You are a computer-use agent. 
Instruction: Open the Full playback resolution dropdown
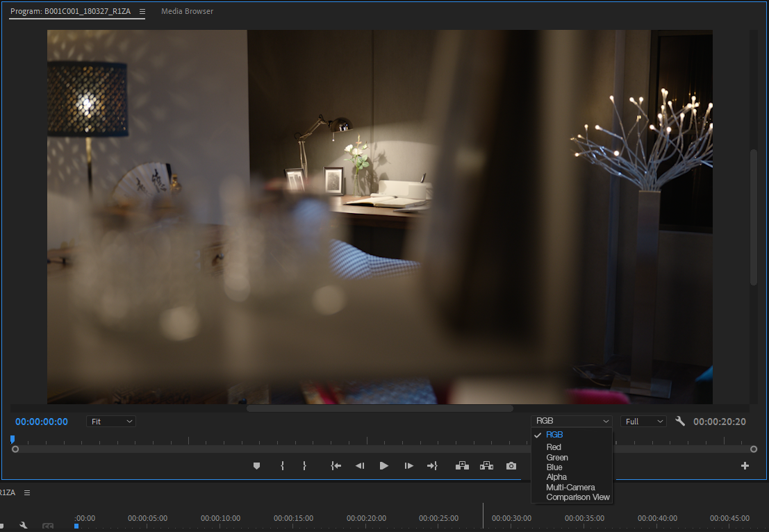tap(643, 420)
